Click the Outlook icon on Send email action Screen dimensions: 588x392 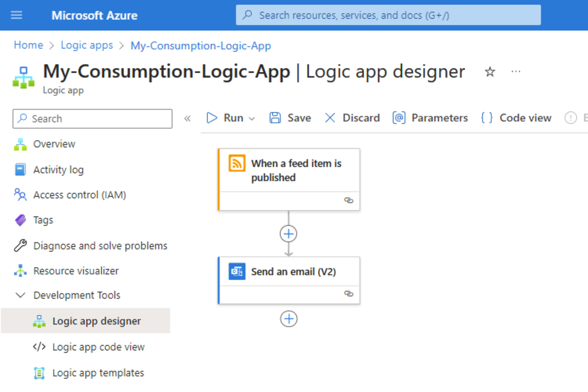(237, 271)
